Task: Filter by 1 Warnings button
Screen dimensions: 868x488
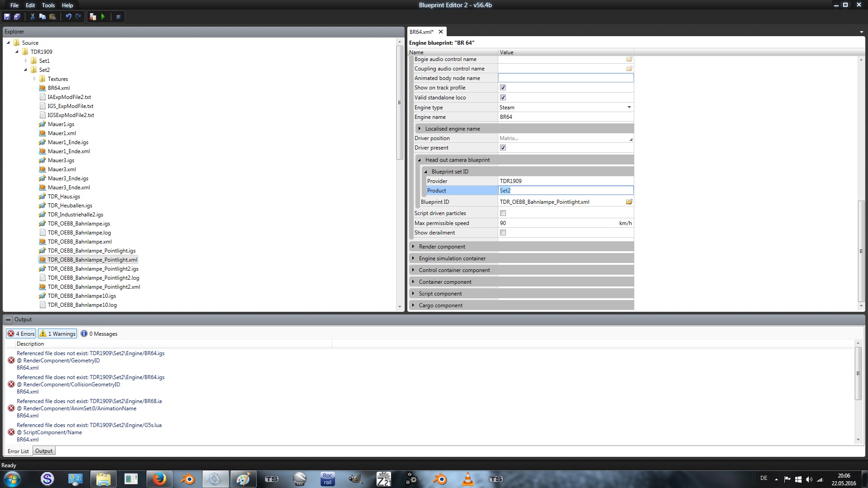Action: click(x=57, y=334)
